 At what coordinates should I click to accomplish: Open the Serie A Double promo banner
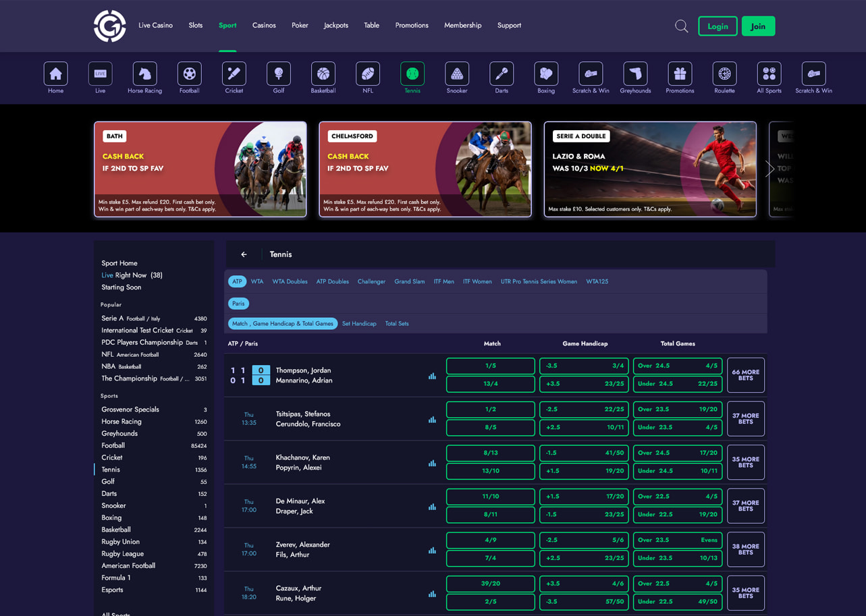click(x=650, y=169)
